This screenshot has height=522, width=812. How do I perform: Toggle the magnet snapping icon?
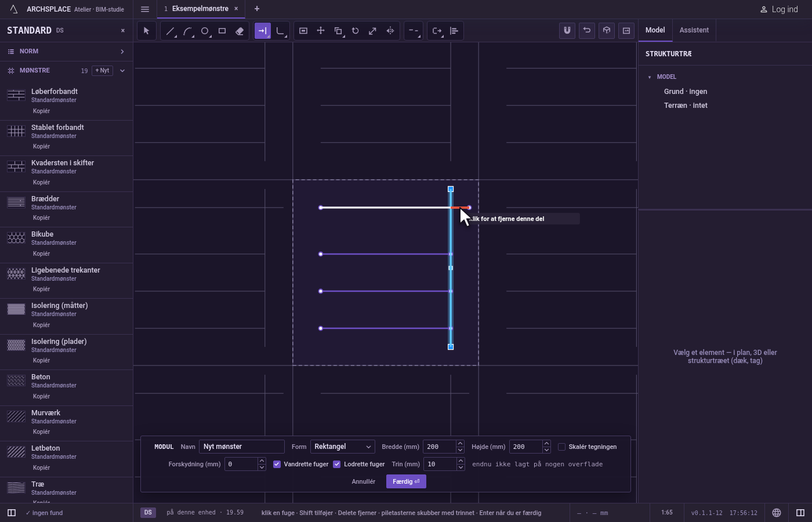567,30
